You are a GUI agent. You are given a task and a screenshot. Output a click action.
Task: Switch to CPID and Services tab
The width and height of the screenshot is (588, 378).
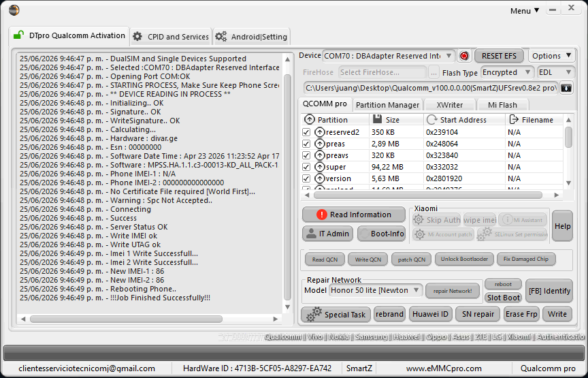coord(171,37)
